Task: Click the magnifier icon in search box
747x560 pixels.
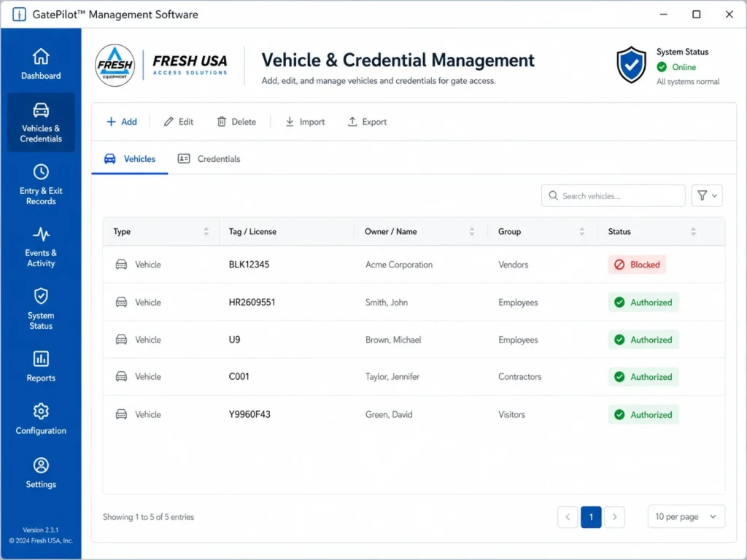Action: (x=553, y=195)
